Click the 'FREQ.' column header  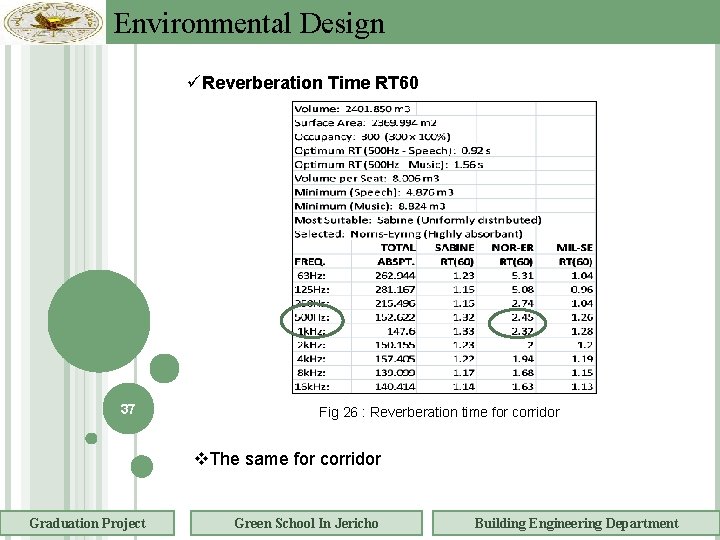309,262
